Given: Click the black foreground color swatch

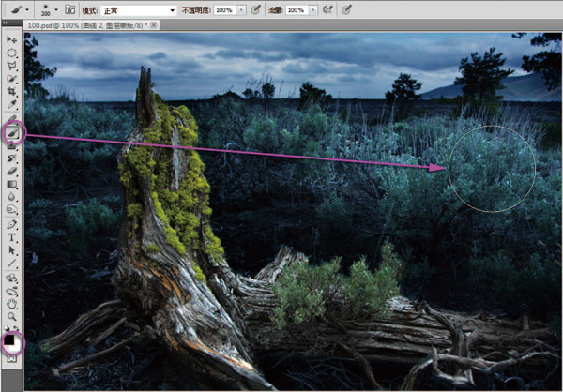Looking at the screenshot, I should pos(10,339).
